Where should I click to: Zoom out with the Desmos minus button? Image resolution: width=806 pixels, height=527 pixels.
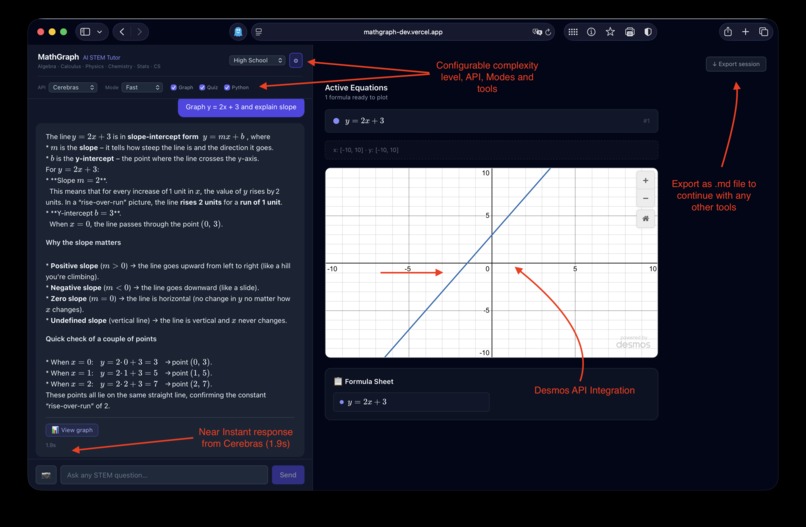tap(646, 198)
